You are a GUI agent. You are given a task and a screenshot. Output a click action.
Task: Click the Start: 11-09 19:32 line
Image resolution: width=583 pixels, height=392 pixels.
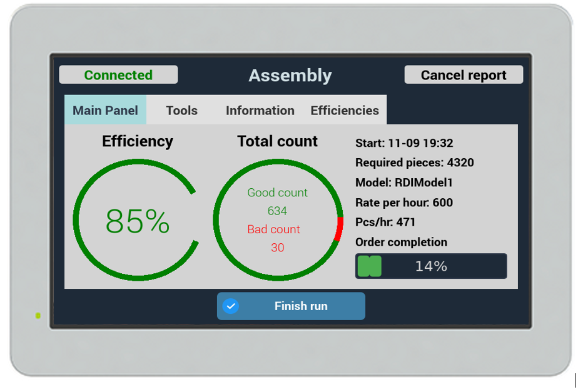403,143
